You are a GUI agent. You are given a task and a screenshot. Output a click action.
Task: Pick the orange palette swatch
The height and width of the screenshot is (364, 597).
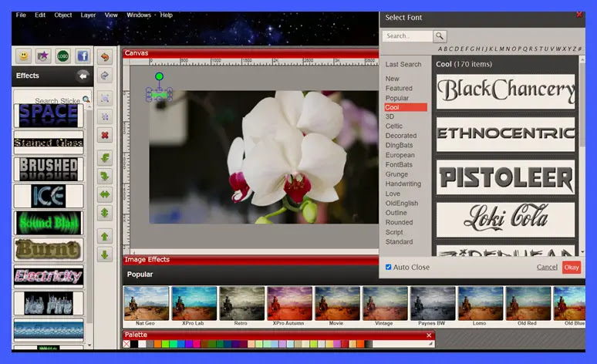[157, 344]
